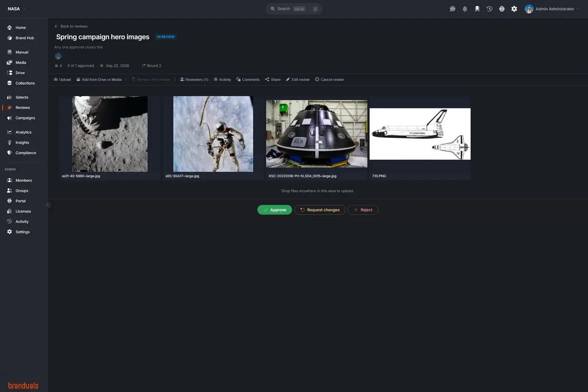The height and width of the screenshot is (392, 588).
Task: Open the s65-30427 spacewalk thumbnail
Action: [x=213, y=134]
